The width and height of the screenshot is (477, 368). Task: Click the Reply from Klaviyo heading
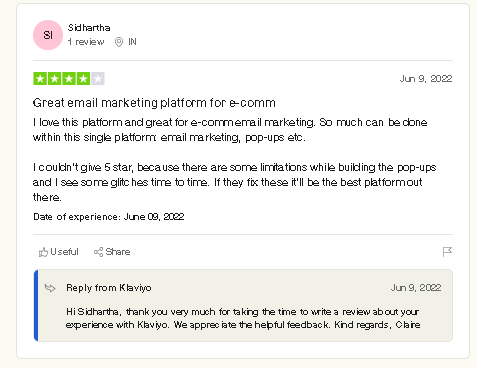(x=109, y=288)
